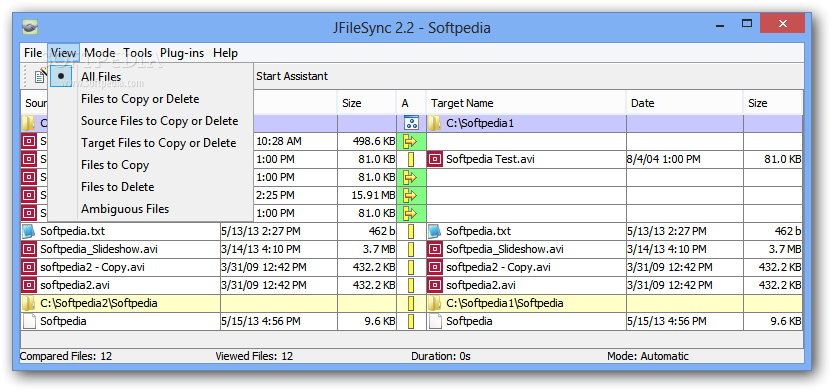Viewport: 832px width, 391px height.
Task: Click the target Softpedia Test.avi file name
Action: tap(489, 159)
